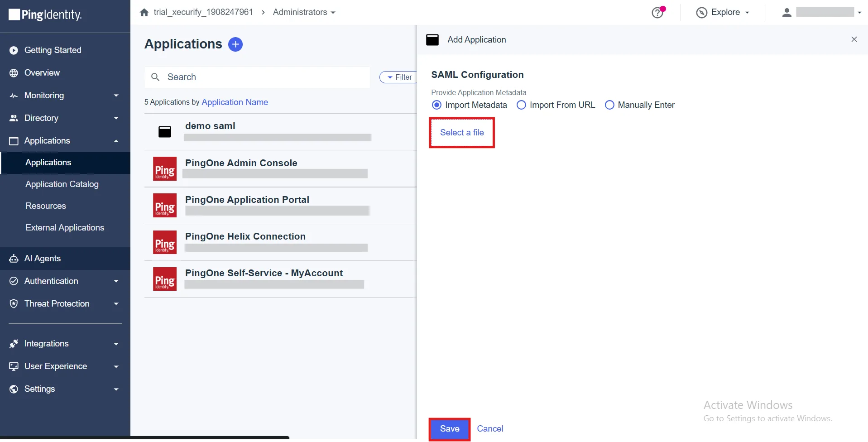Click the search magnifier icon
This screenshot has height=442, width=868.
click(x=155, y=77)
